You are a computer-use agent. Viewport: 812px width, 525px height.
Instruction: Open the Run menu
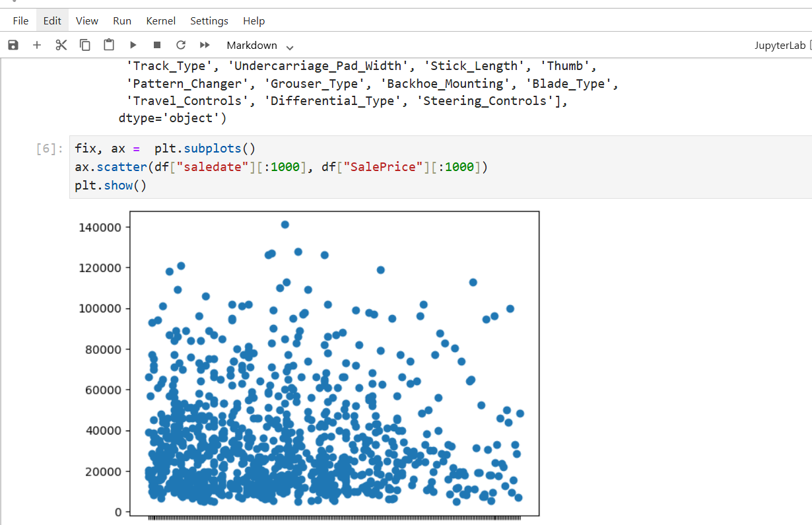pyautogui.click(x=122, y=20)
